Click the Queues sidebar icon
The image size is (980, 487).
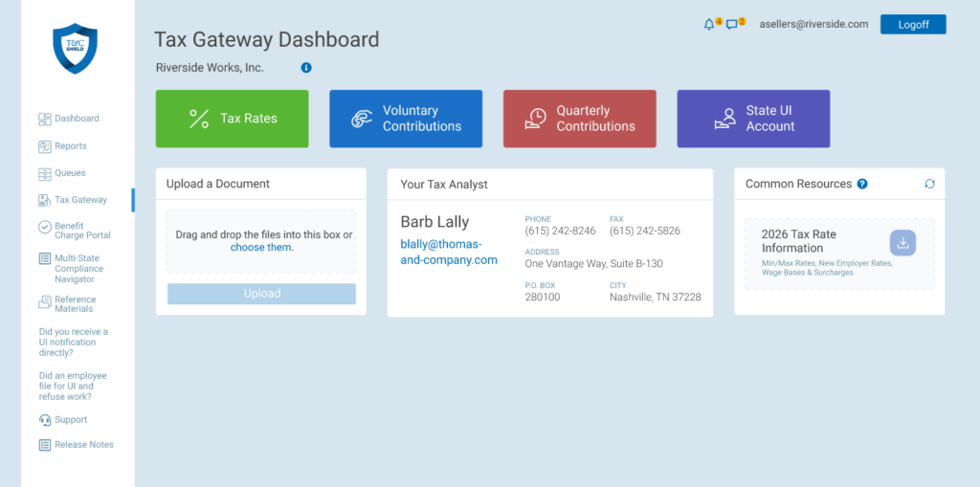tap(44, 173)
